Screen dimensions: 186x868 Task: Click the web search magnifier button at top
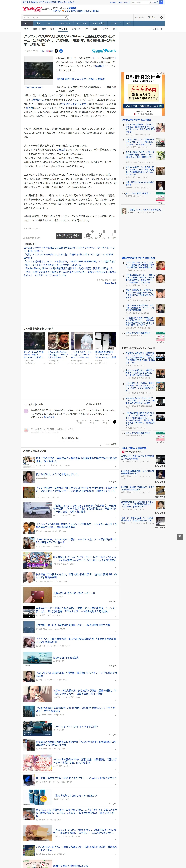tap(161, 2)
